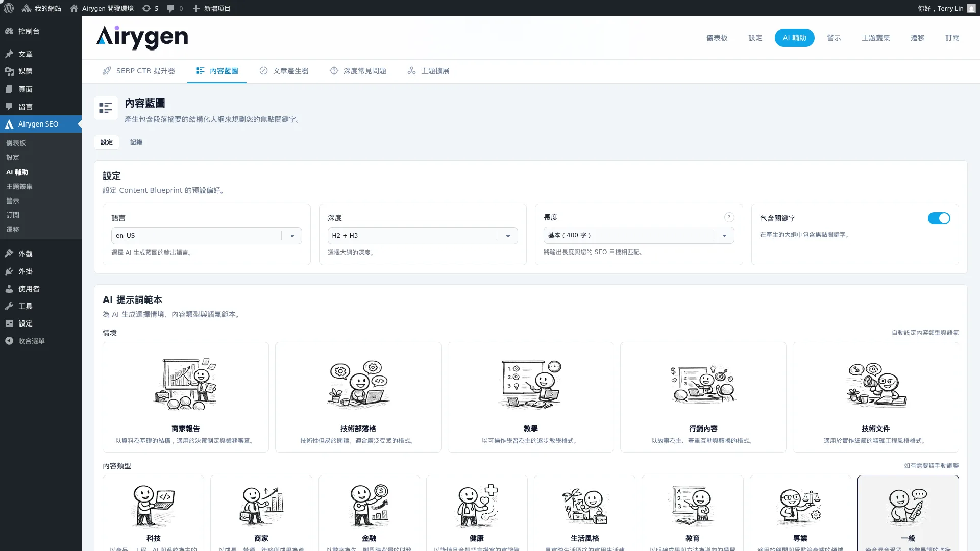Viewport: 980px width, 551px height.
Task: Open the 語言 dropdown showing en_US
Action: click(x=206, y=236)
